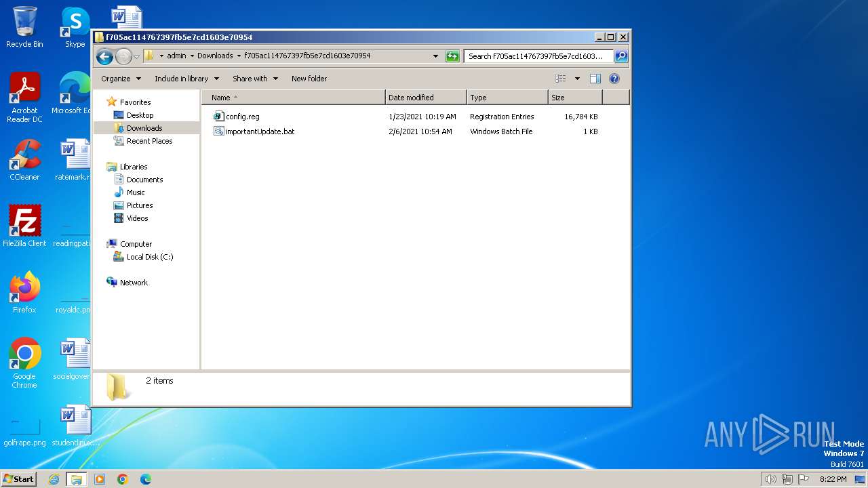Open Documents library in navigation pane
Screen dimensions: 868x488
click(x=144, y=180)
